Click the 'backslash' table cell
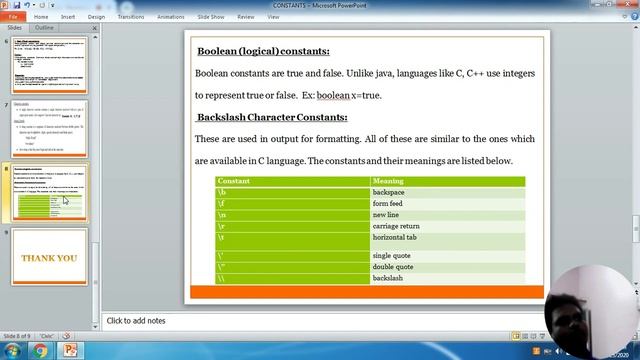Image resolution: width=640 pixels, height=360 pixels. (x=448, y=278)
